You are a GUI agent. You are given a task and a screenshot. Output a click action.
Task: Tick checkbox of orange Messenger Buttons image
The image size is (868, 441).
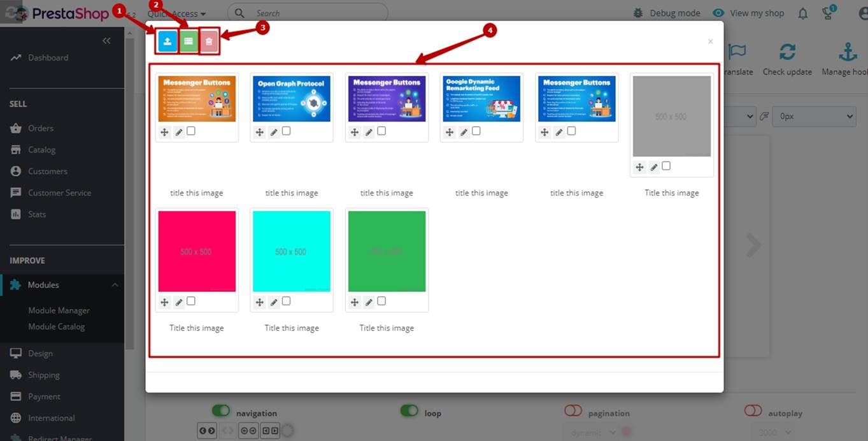[191, 131]
